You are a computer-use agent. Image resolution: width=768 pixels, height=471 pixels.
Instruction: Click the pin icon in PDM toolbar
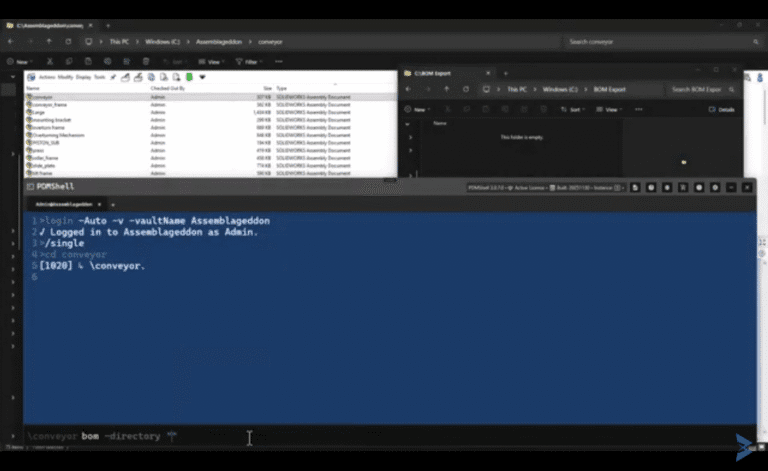[113, 77]
